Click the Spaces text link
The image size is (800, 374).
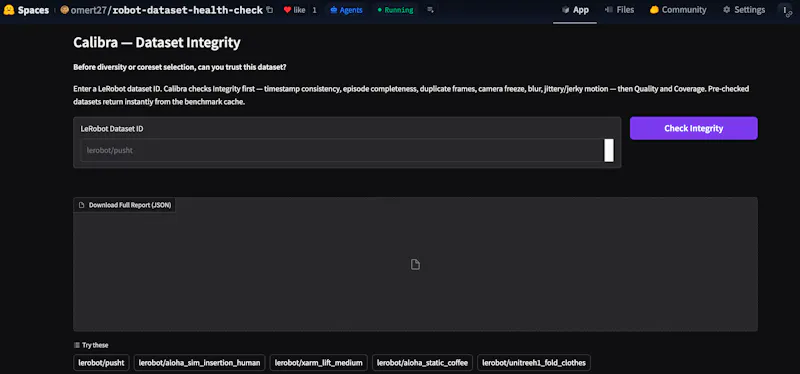point(33,10)
